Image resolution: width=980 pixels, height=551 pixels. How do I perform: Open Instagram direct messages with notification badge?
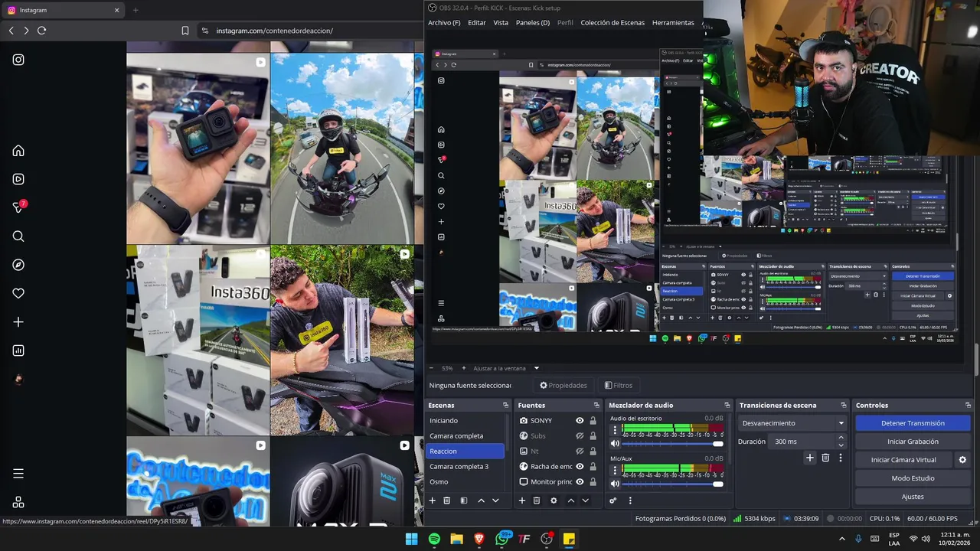18,207
